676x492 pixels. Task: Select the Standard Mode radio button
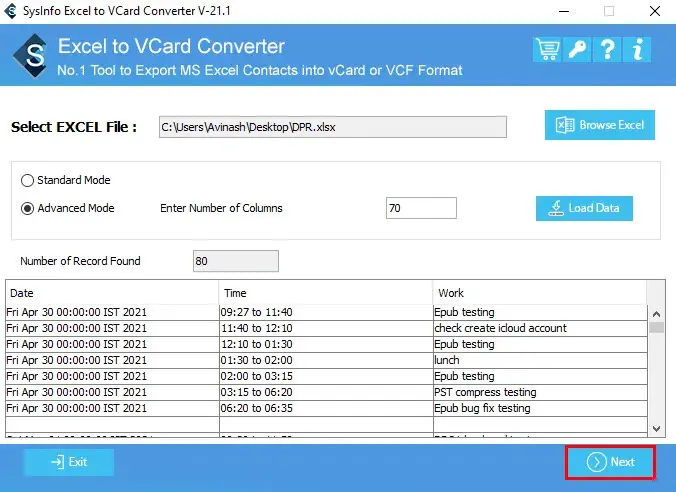(x=27, y=180)
